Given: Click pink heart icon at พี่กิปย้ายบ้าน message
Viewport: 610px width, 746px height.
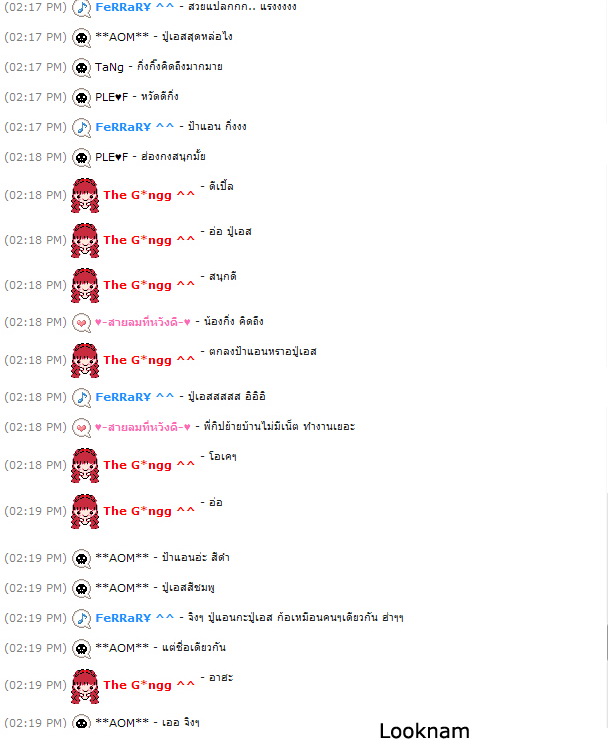Looking at the screenshot, I should point(81,428).
